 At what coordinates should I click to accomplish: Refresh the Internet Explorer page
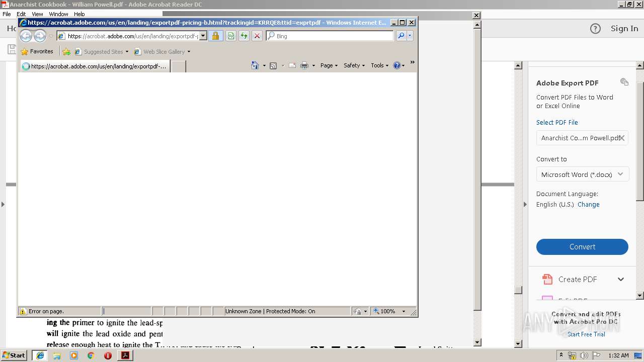click(x=244, y=36)
